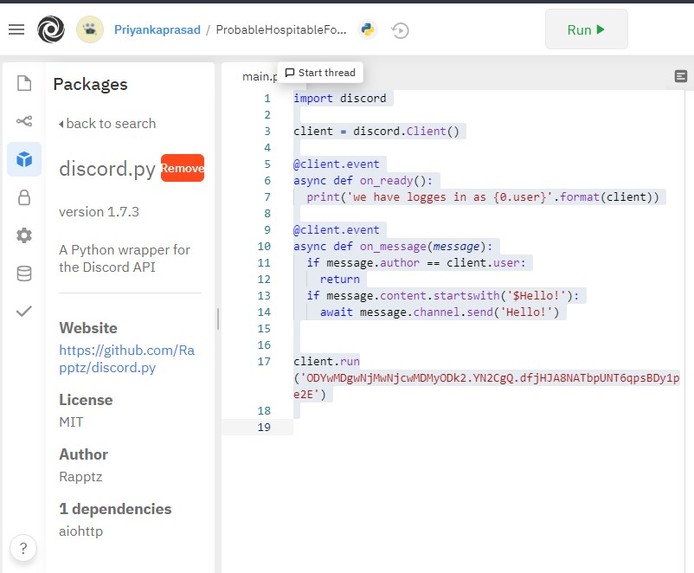Remove the discord.py package
Viewport: 694px width, 573px height.
pos(182,168)
